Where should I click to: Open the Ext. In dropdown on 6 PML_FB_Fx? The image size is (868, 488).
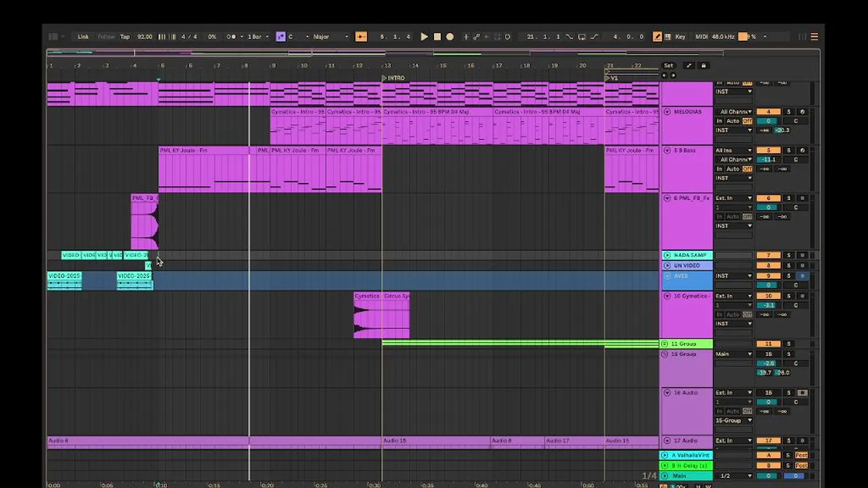pyautogui.click(x=734, y=199)
